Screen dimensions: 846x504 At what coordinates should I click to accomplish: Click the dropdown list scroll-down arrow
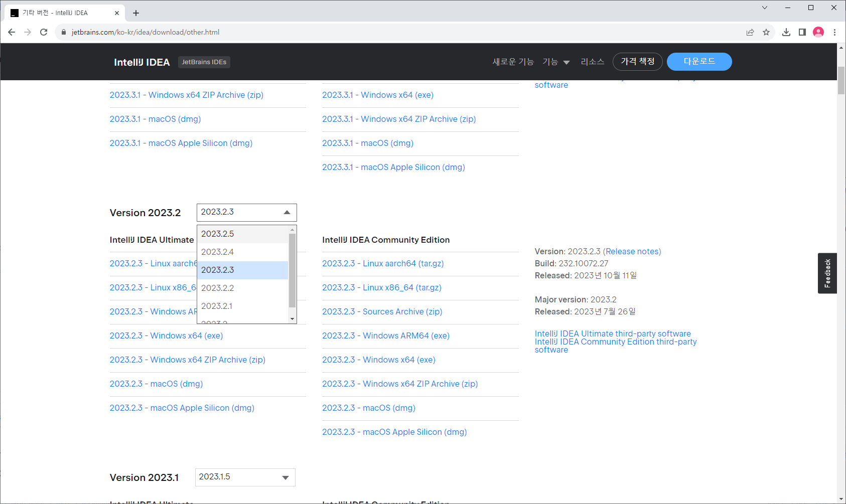point(293,319)
